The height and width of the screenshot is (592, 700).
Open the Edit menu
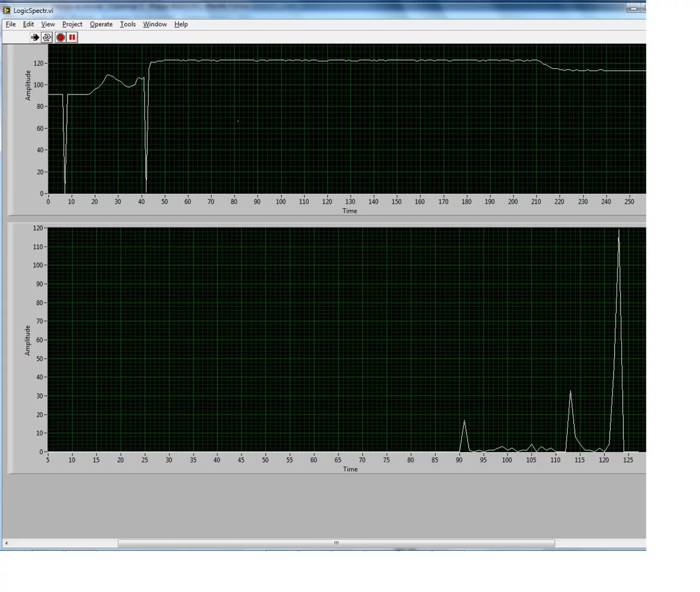click(28, 24)
